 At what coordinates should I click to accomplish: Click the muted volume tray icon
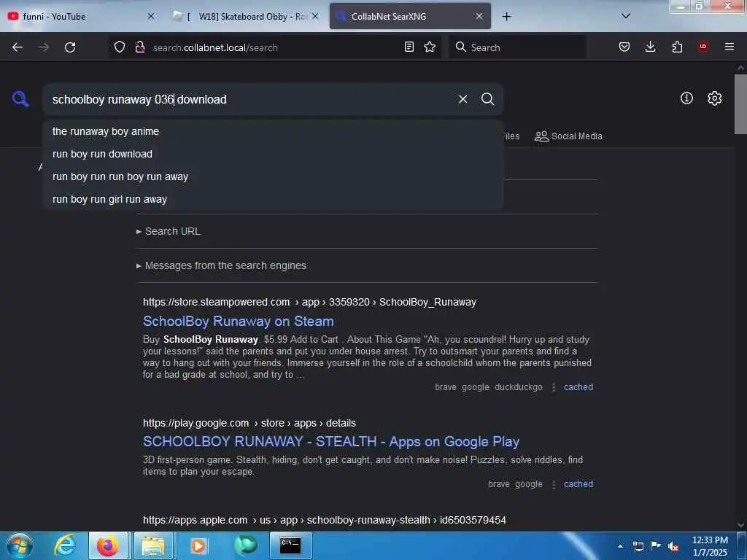[x=673, y=547]
